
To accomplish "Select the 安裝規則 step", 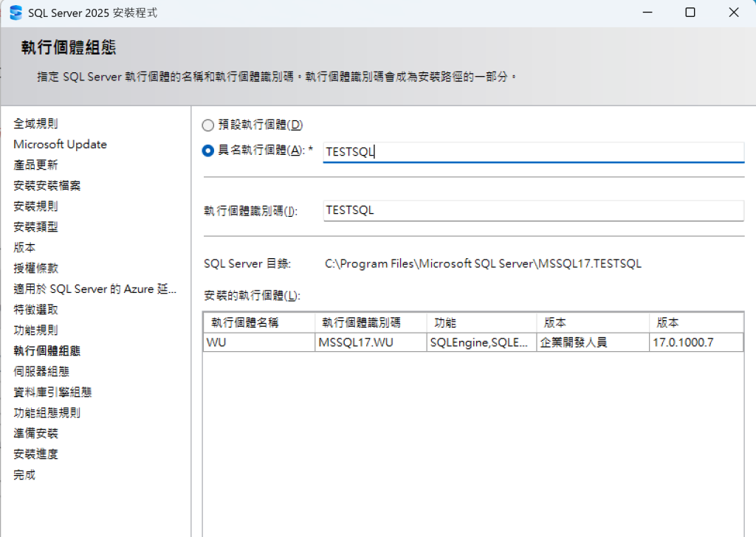I will point(35,206).
